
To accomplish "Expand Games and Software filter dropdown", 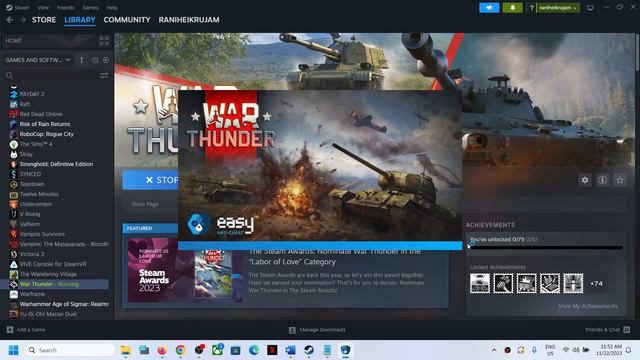I will [x=38, y=60].
